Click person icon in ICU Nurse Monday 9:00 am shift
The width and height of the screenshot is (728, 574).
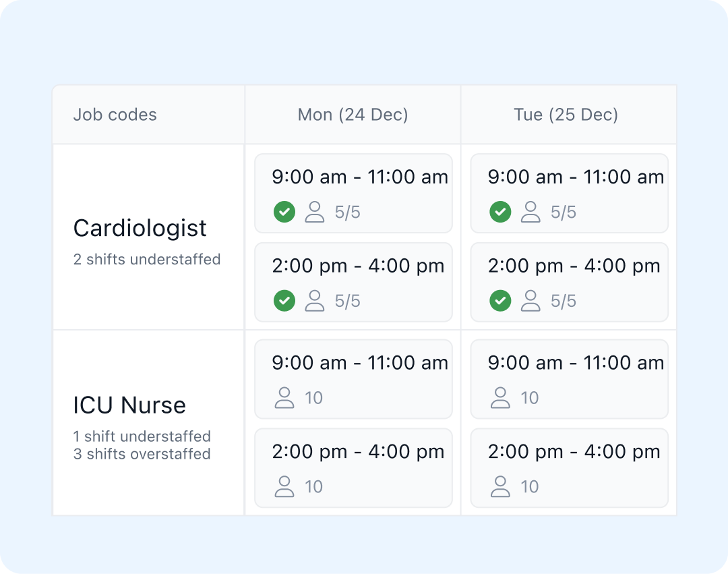tap(284, 398)
